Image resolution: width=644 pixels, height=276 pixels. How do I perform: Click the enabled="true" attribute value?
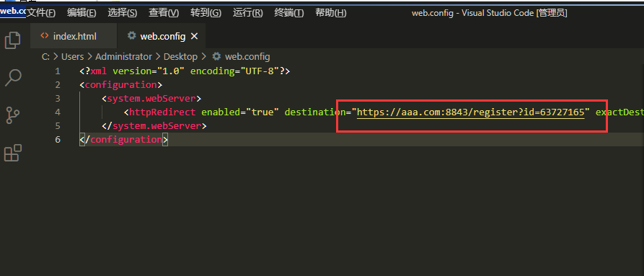point(240,112)
